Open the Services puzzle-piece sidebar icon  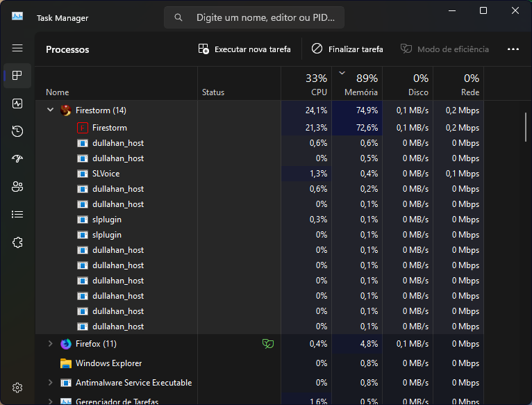17,242
